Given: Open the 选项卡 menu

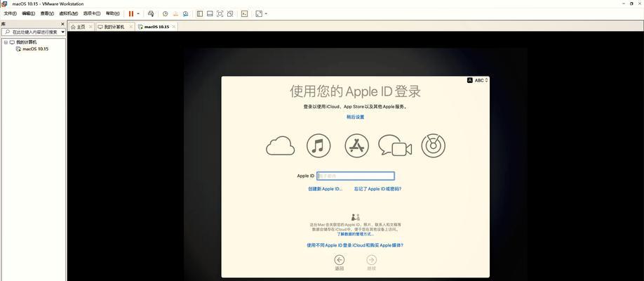Looking at the screenshot, I should point(92,13).
